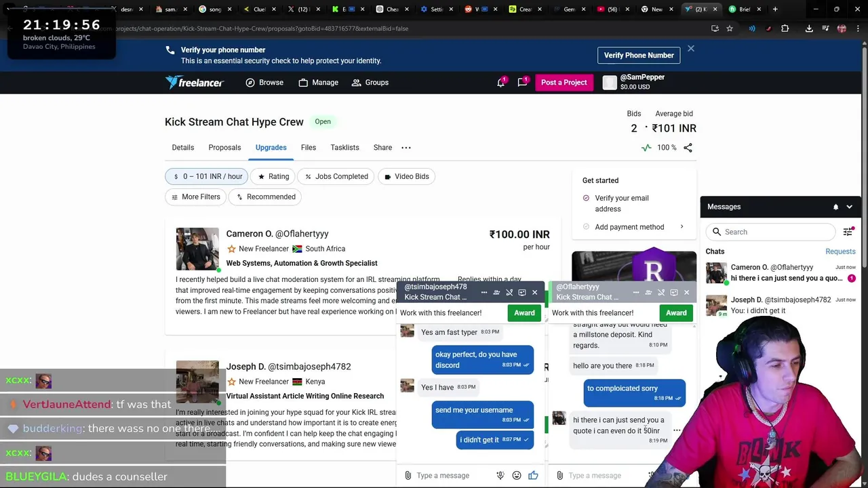Toggle the call icon in @Oflahertyyy chat
The image size is (868, 488).
point(661,292)
